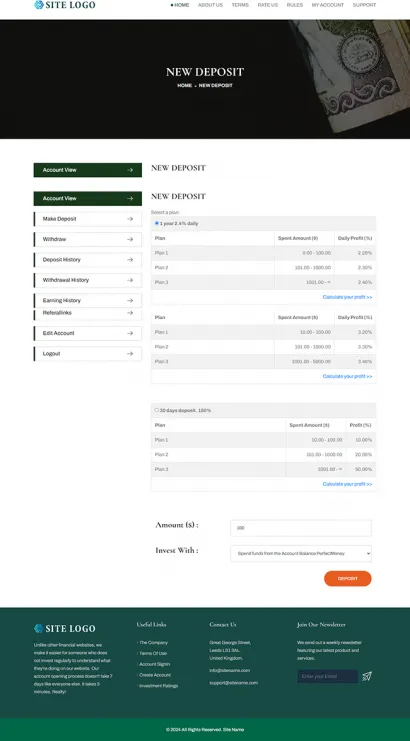This screenshot has height=741, width=410.
Task: Click the 'Contact Us' footer heading
Action: (223, 624)
